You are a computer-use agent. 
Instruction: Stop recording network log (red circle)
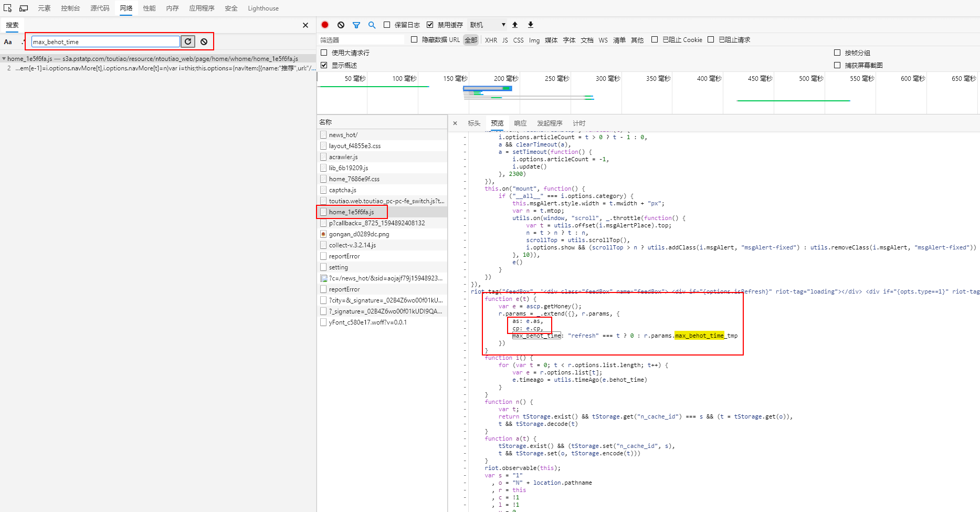325,25
